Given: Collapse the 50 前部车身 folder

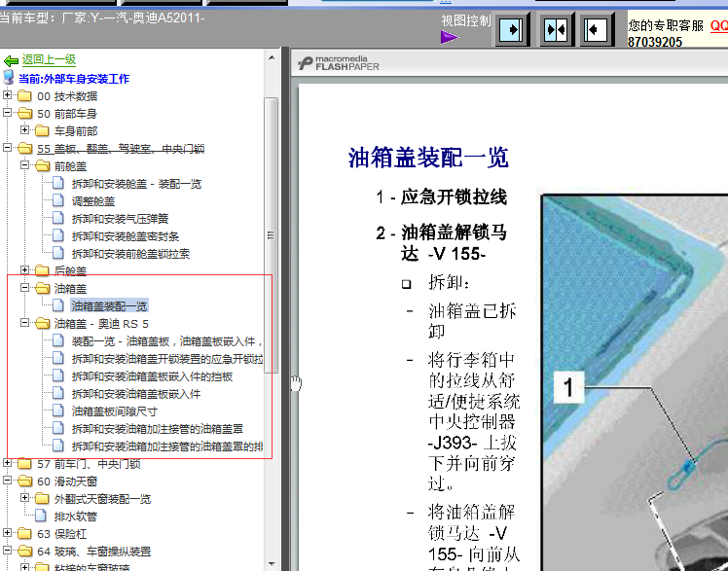Looking at the screenshot, I should coord(7,113).
